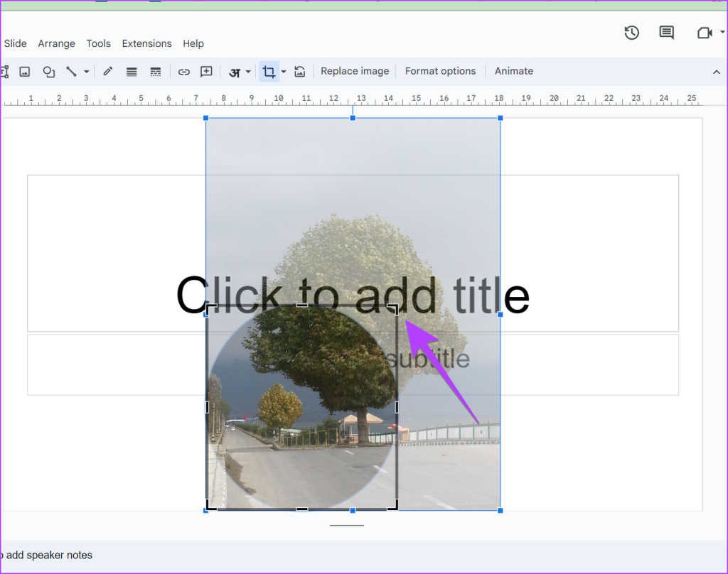Open border dash style options
This screenshot has height=574, width=728.
(155, 71)
